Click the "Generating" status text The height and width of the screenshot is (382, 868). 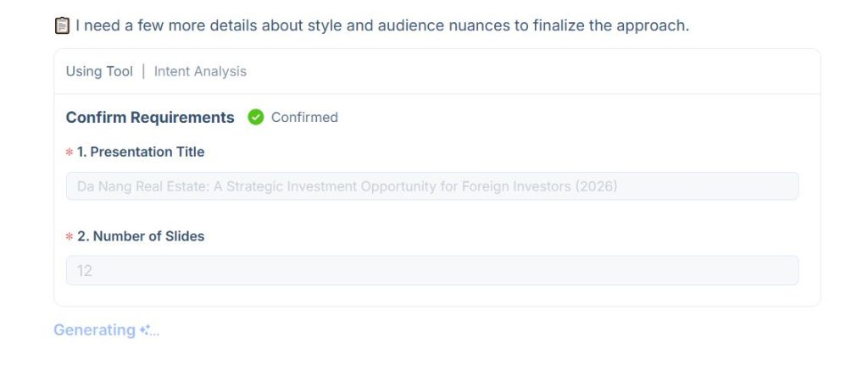pos(94,329)
